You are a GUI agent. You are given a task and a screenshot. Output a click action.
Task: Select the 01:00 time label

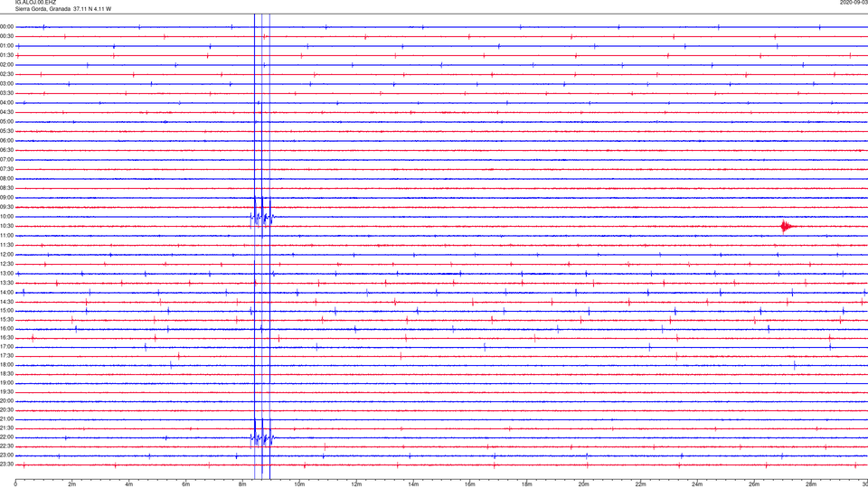(7, 45)
